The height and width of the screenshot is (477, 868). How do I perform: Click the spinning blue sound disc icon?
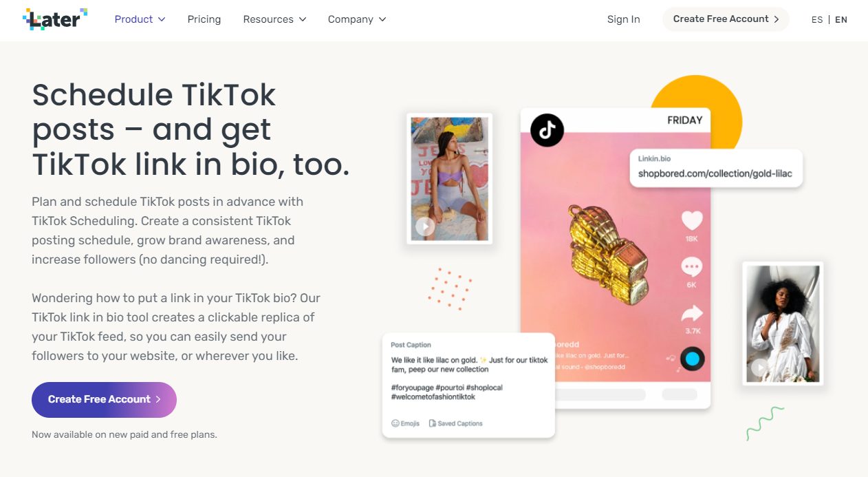click(x=692, y=359)
